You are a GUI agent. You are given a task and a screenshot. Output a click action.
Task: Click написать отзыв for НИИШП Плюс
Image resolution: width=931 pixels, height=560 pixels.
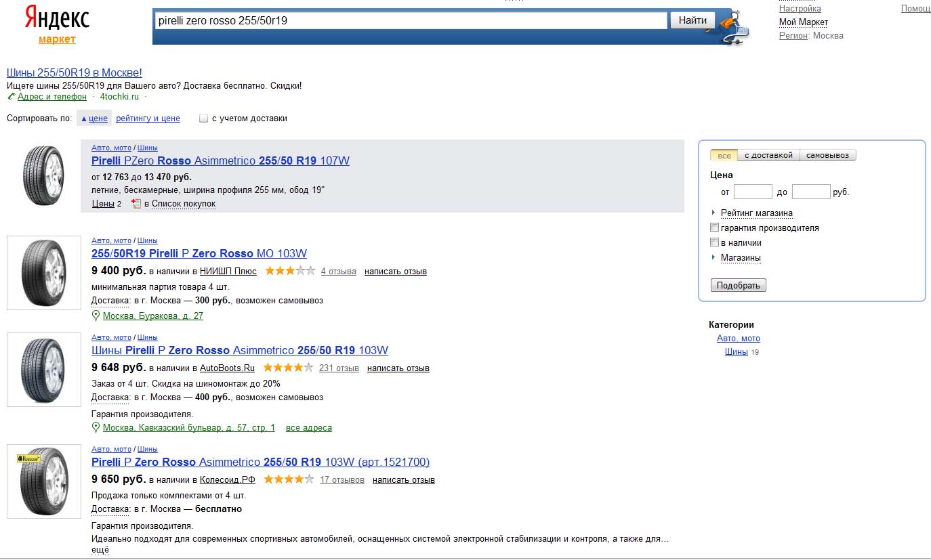pyautogui.click(x=396, y=272)
